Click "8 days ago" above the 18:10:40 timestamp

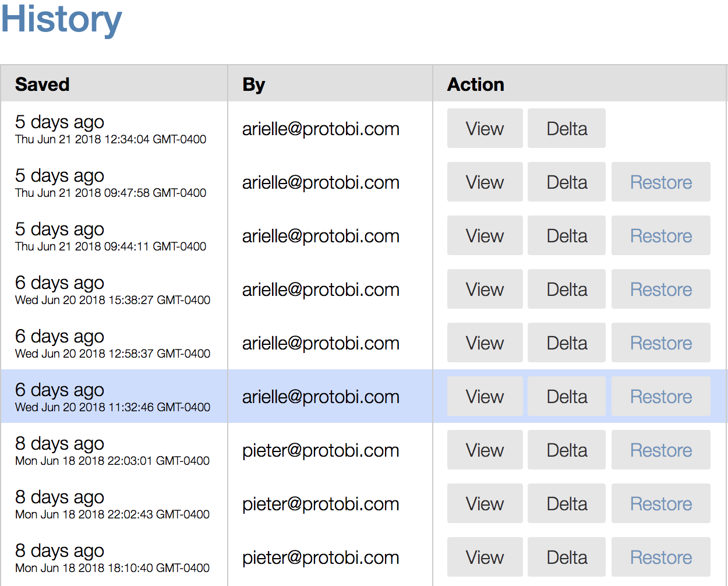point(59,551)
